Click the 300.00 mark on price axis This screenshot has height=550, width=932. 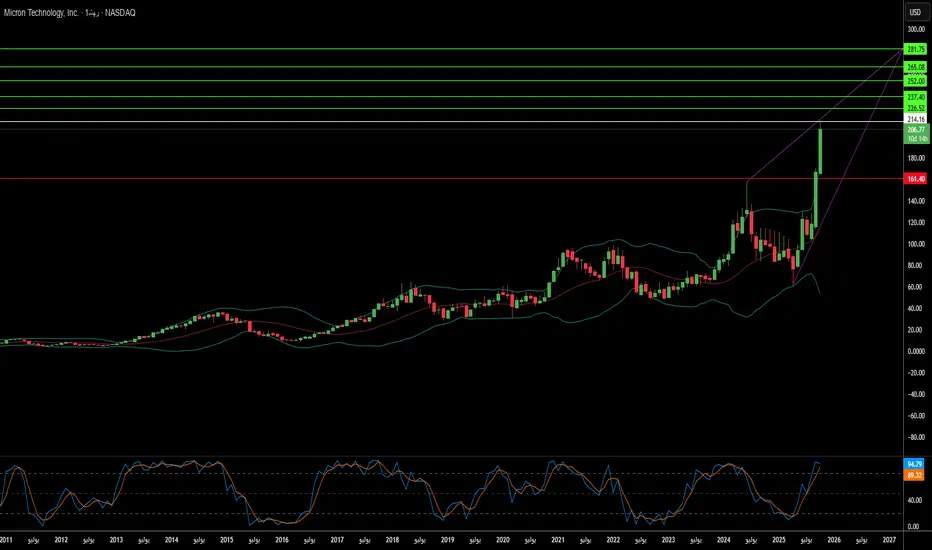(x=914, y=30)
